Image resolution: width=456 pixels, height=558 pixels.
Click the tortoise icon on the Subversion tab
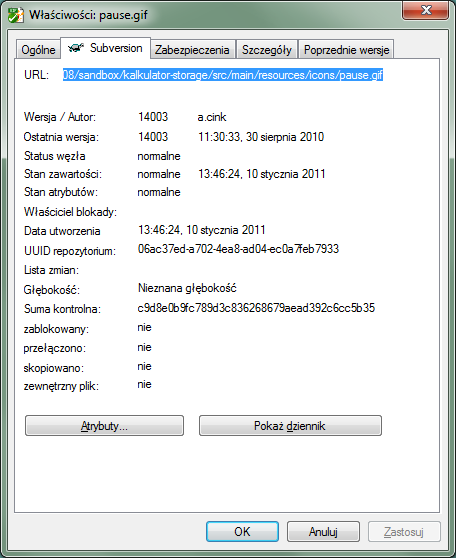[x=75, y=47]
